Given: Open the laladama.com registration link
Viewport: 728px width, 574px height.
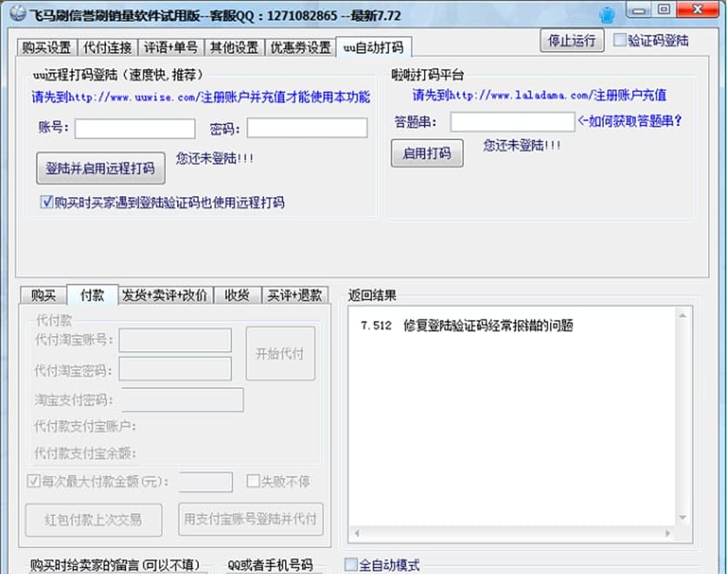Looking at the screenshot, I should click(x=539, y=96).
